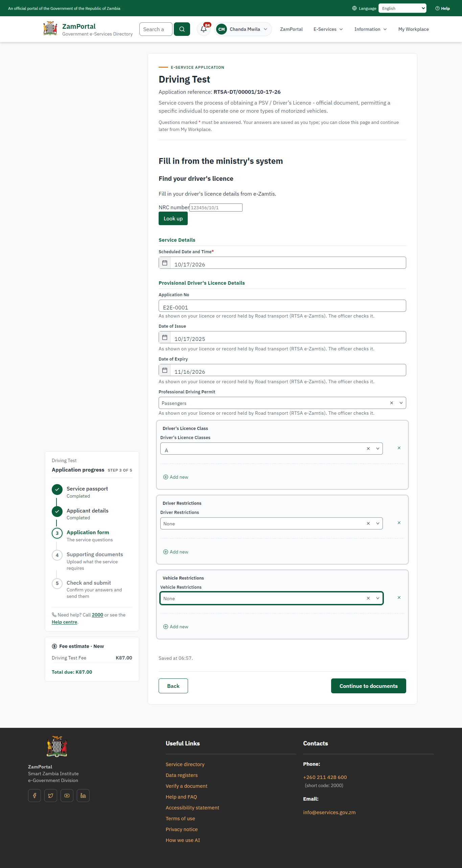
Task: Click the NRC number input field
Action: (x=216, y=208)
